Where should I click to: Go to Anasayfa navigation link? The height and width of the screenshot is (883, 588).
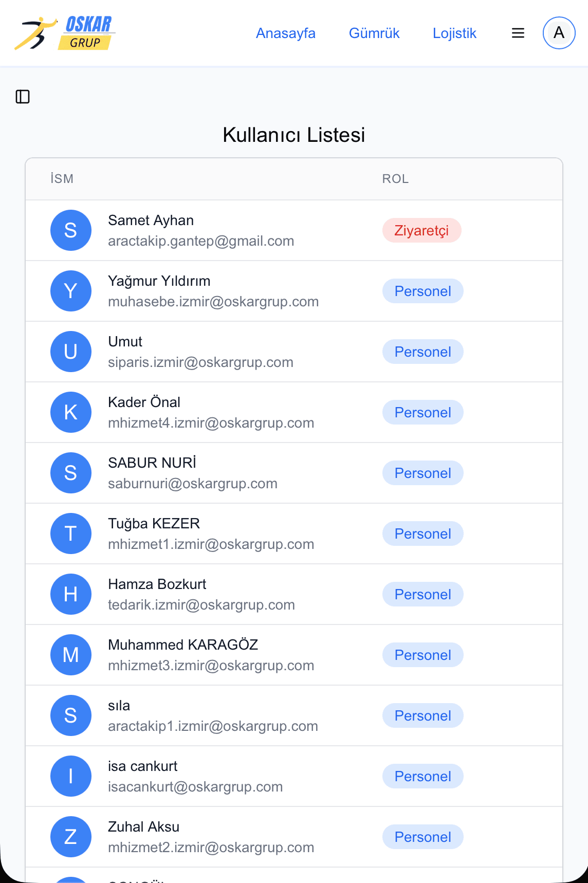[x=286, y=33]
